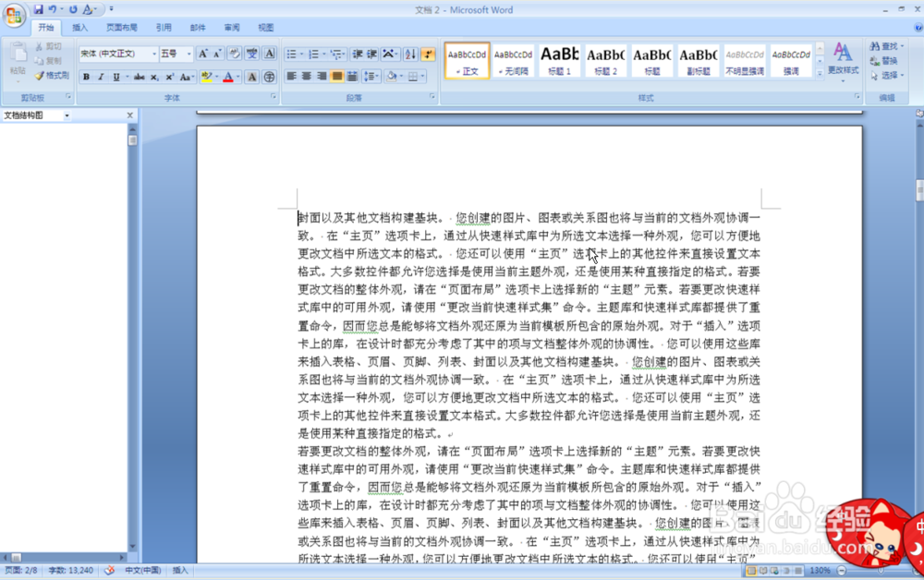This screenshot has height=580, width=924.
Task: Expand the numbering list dropdown
Action: pos(324,54)
